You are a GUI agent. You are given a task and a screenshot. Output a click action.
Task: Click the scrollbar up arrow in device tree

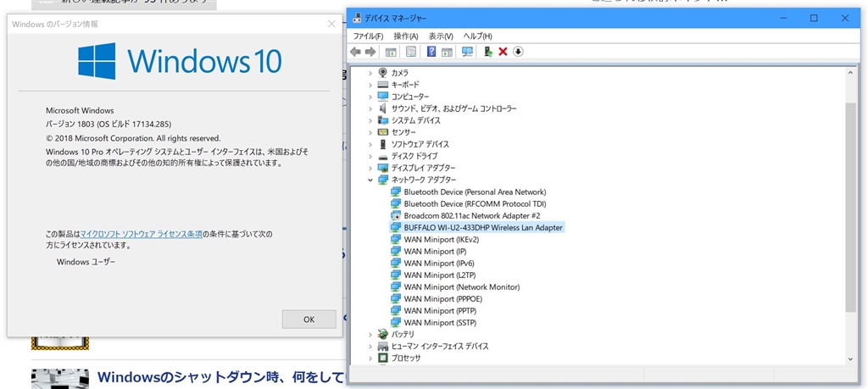pos(851,73)
